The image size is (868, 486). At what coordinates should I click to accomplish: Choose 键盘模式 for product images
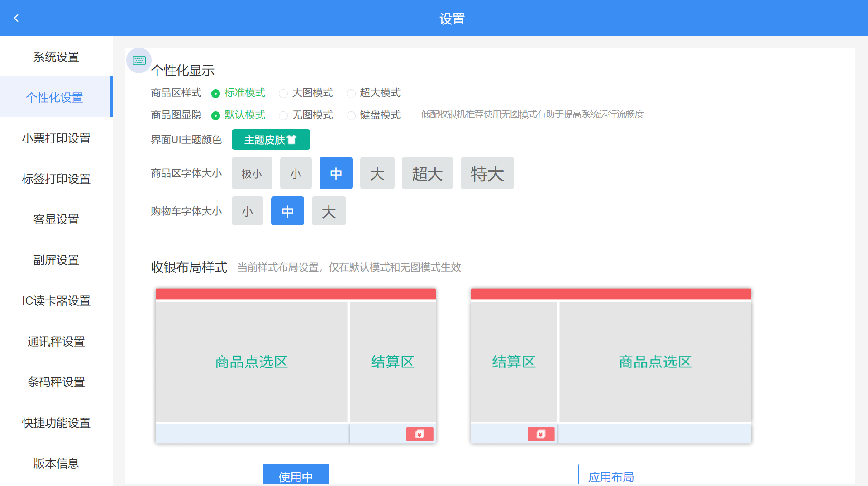click(351, 115)
